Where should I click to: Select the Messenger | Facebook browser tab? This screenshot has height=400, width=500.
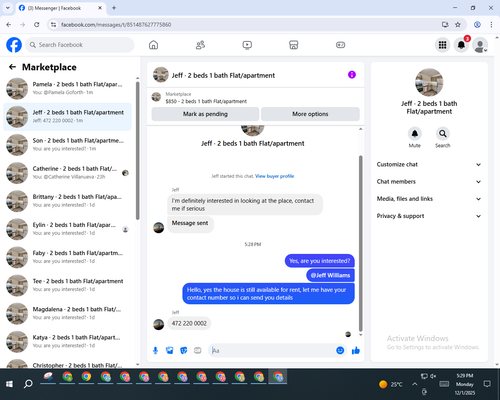59,8
